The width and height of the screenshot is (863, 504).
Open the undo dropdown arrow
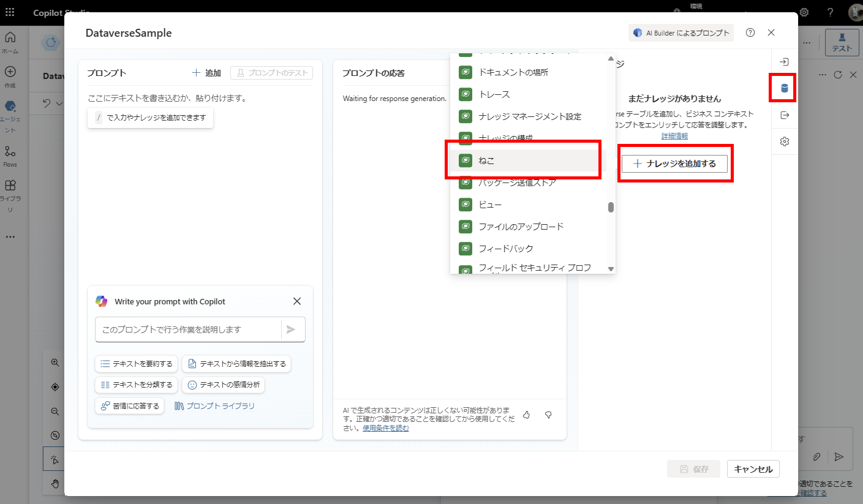[x=59, y=103]
